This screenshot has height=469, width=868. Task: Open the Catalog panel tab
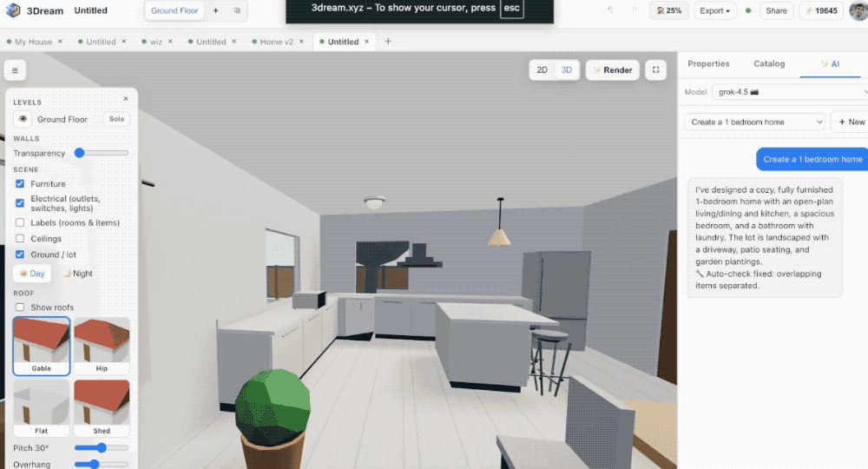[769, 63]
